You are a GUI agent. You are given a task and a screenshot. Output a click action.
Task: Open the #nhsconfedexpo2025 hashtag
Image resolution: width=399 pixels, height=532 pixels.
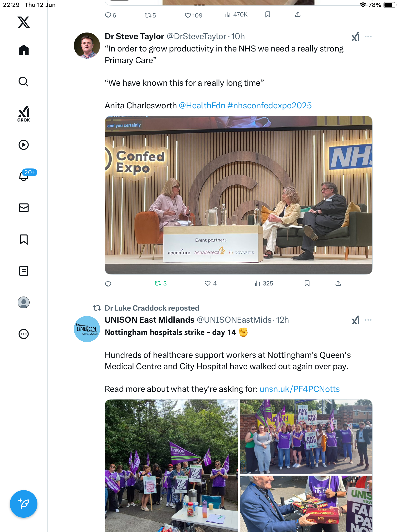click(269, 105)
